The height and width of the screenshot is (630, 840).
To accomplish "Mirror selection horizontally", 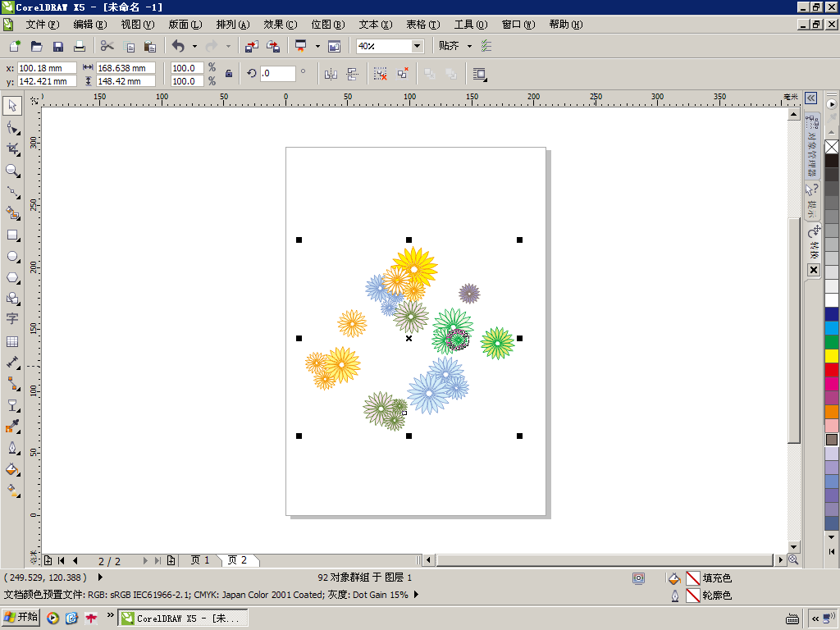I will [x=331, y=74].
